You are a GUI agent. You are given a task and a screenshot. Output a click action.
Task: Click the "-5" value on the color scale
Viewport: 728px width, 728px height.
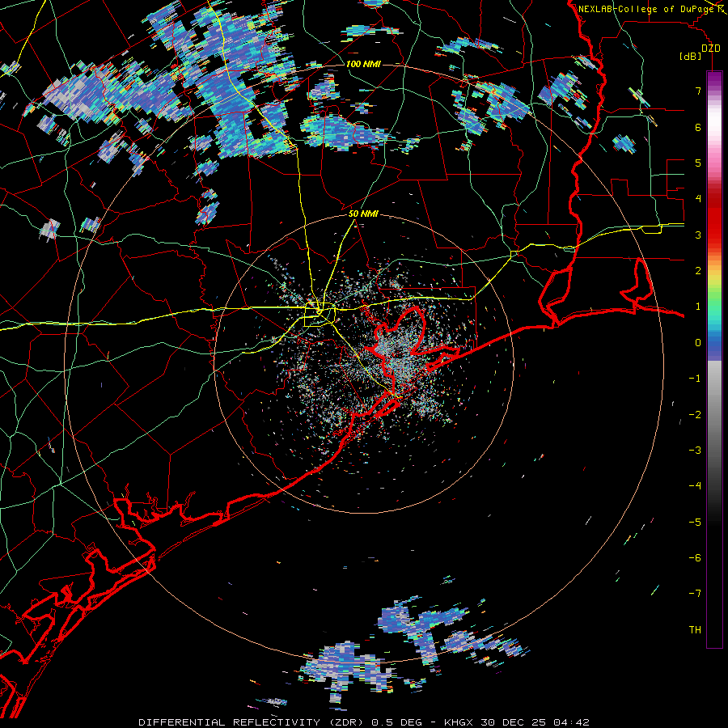(x=695, y=522)
